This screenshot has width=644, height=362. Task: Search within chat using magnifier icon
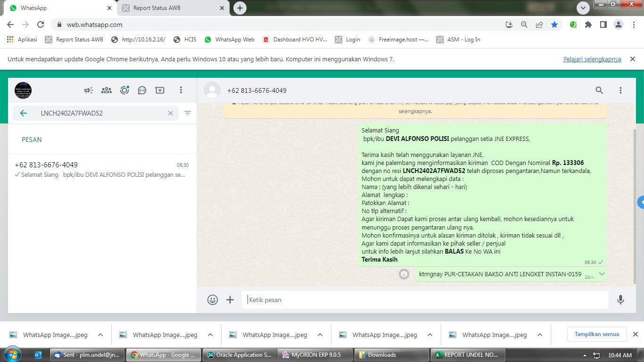tap(599, 90)
